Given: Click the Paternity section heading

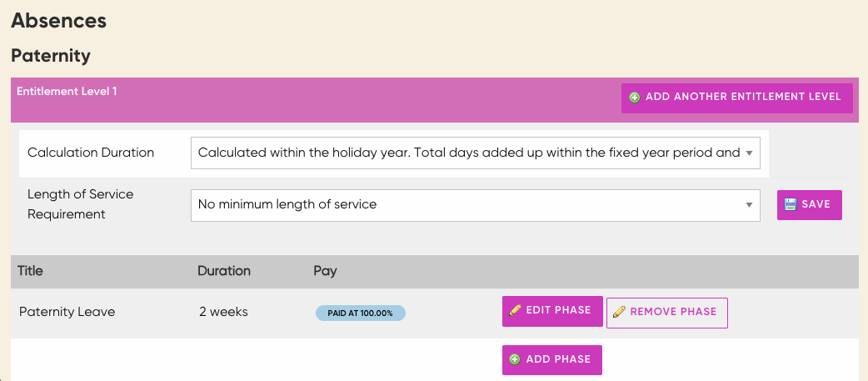Looking at the screenshot, I should point(50,56).
